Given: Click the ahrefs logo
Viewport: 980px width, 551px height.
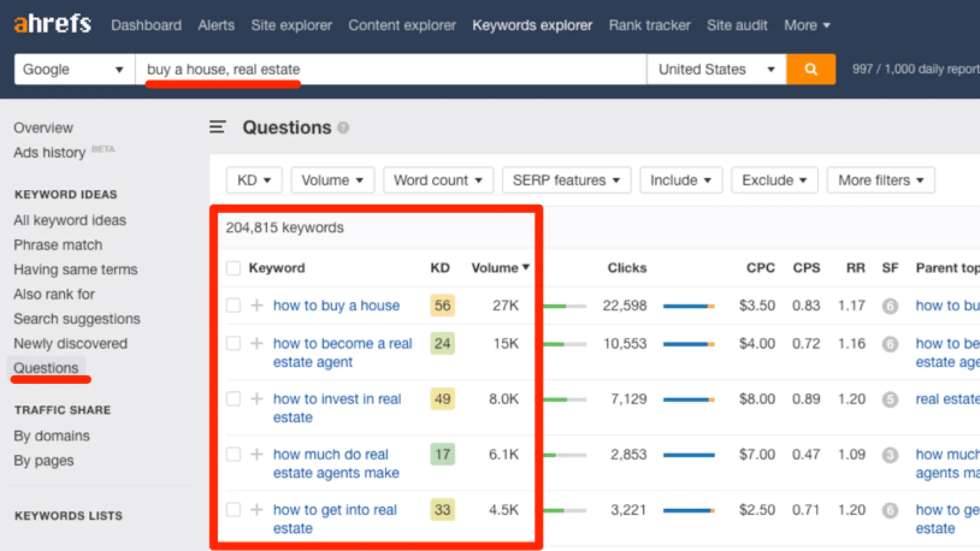Looking at the screenshot, I should [x=53, y=23].
